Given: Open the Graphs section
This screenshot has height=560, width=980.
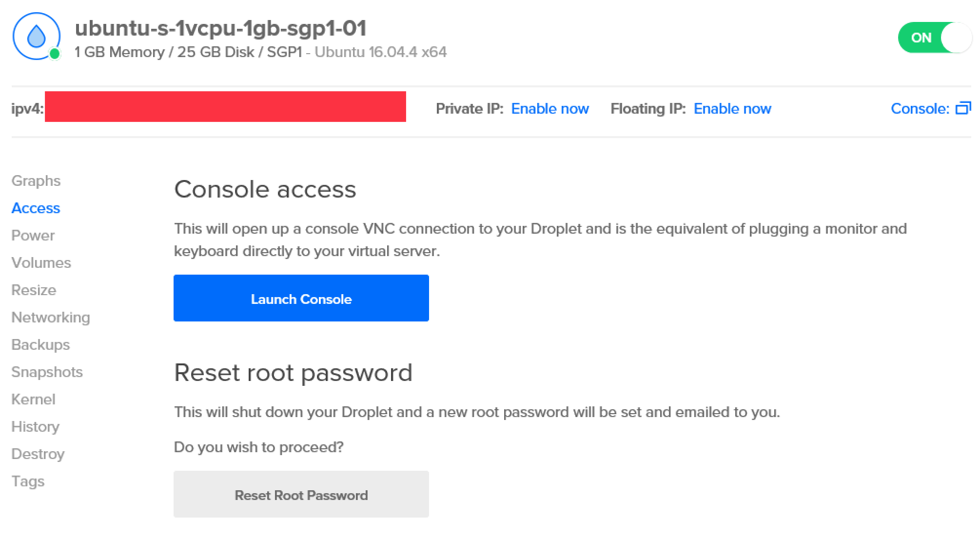Looking at the screenshot, I should [x=36, y=181].
